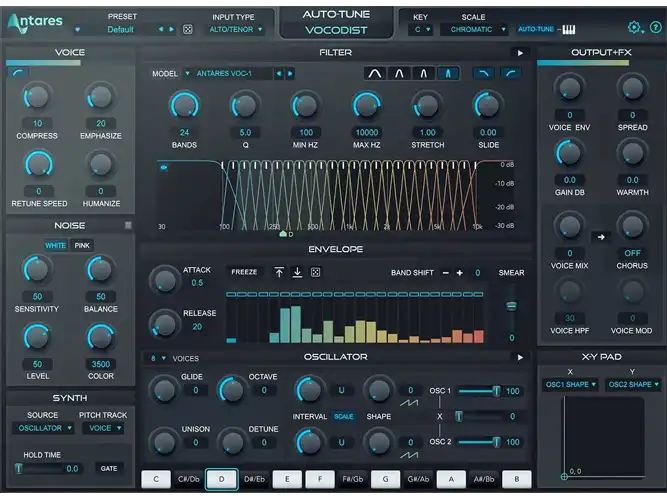Click the Bands knob
Viewport: 667px width, 500px height.
point(184,105)
